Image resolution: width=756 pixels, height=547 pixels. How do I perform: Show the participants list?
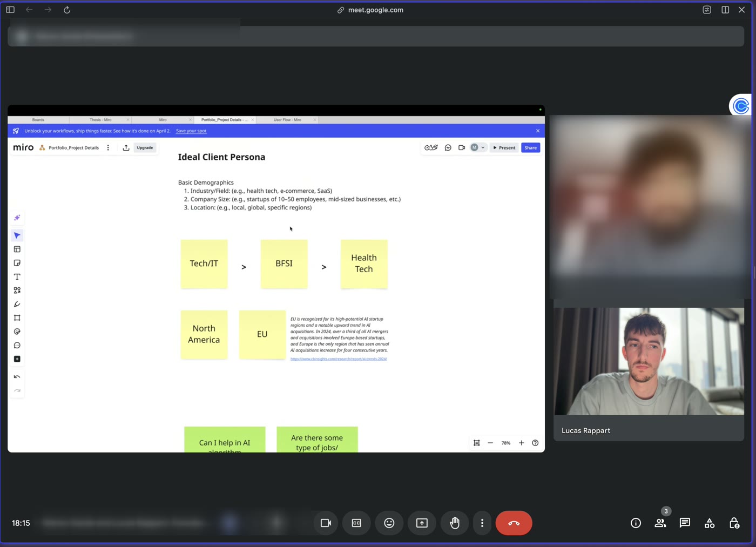(660, 523)
